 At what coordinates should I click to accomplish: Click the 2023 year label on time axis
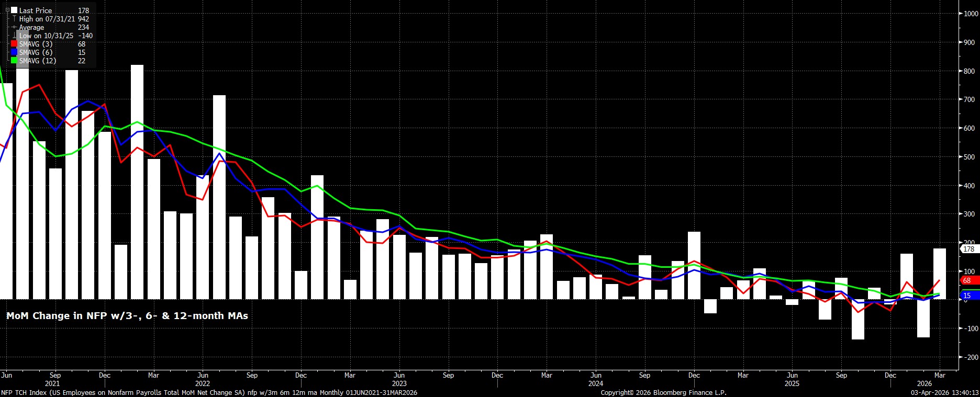[x=399, y=383]
